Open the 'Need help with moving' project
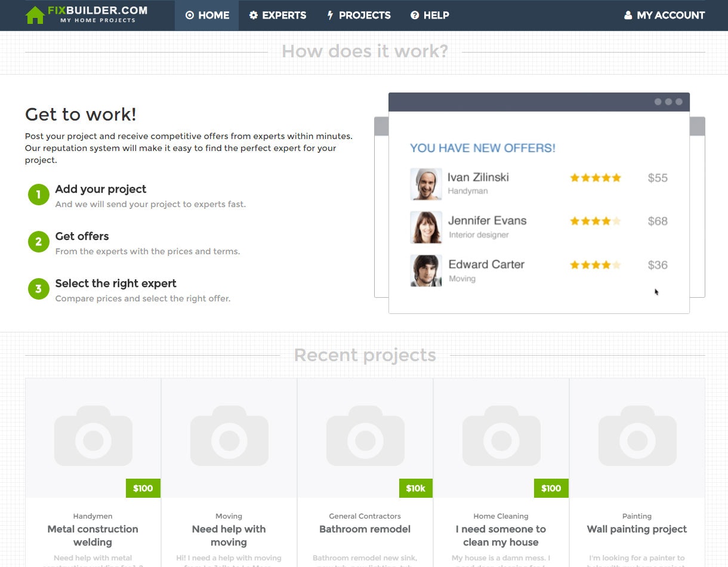Viewport: 728px width, 567px height. (229, 535)
